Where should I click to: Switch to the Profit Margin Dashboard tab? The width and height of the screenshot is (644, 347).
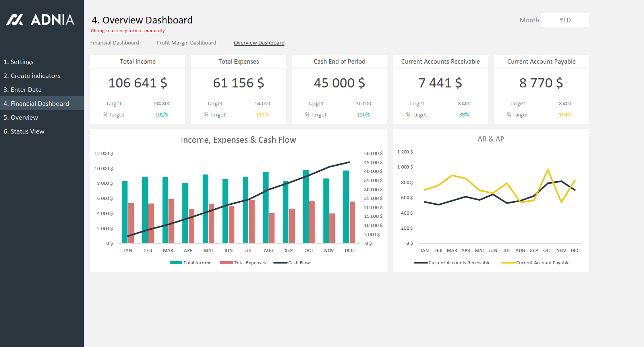pos(186,43)
